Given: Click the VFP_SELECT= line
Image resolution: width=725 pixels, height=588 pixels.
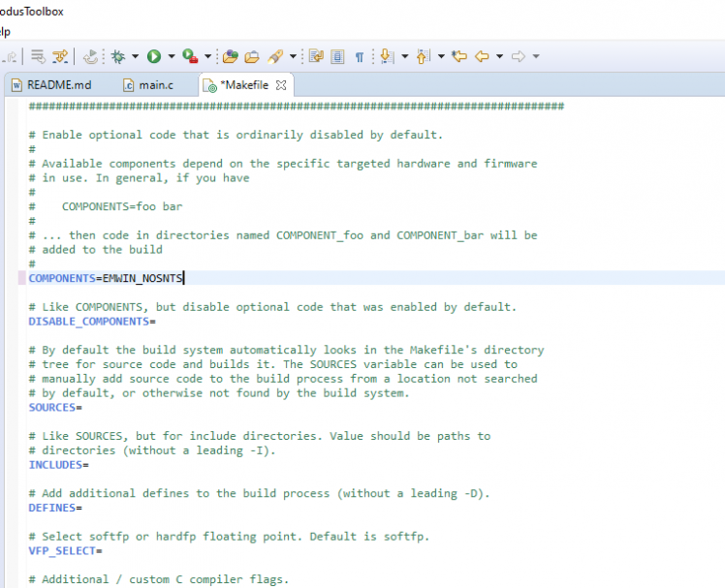Looking at the screenshot, I should pyautogui.click(x=65, y=550).
